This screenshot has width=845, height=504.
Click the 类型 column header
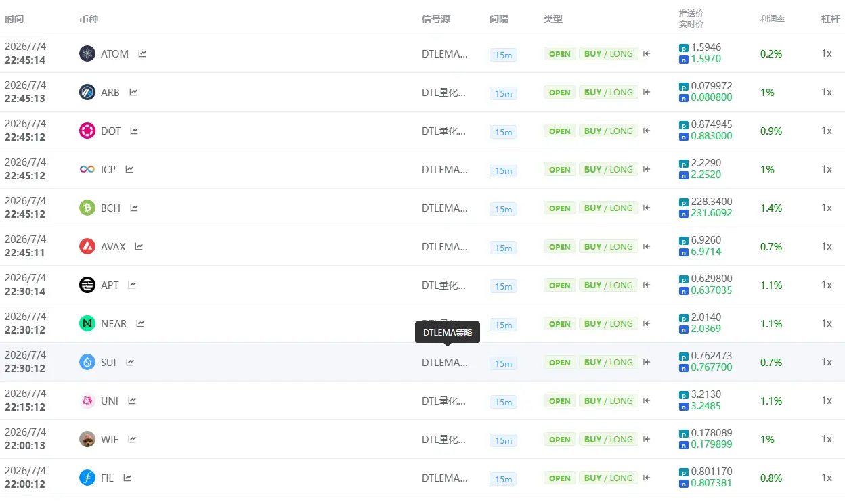click(553, 19)
